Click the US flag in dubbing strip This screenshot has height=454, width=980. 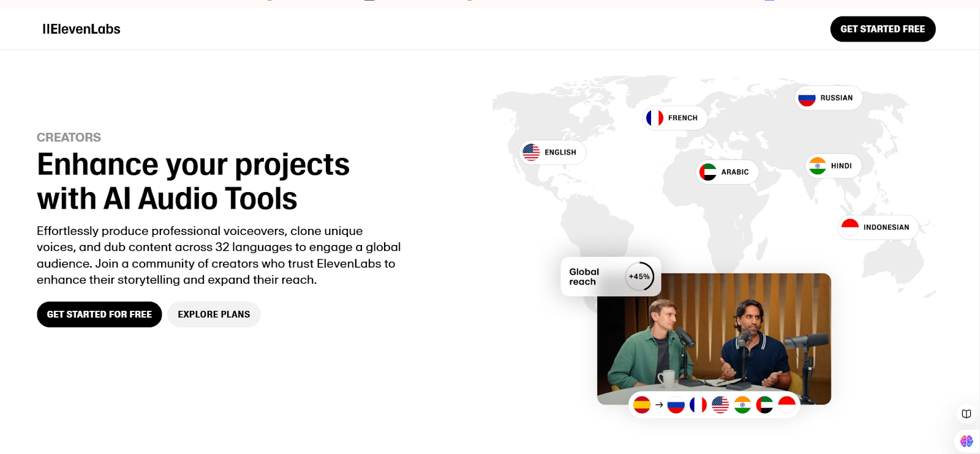[720, 404]
